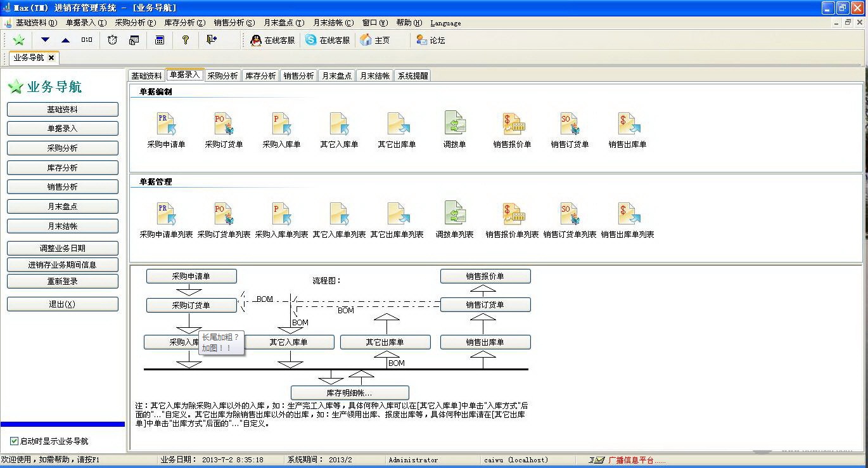Open 在线客服 with the Skype icon
868x468 pixels.
point(328,40)
